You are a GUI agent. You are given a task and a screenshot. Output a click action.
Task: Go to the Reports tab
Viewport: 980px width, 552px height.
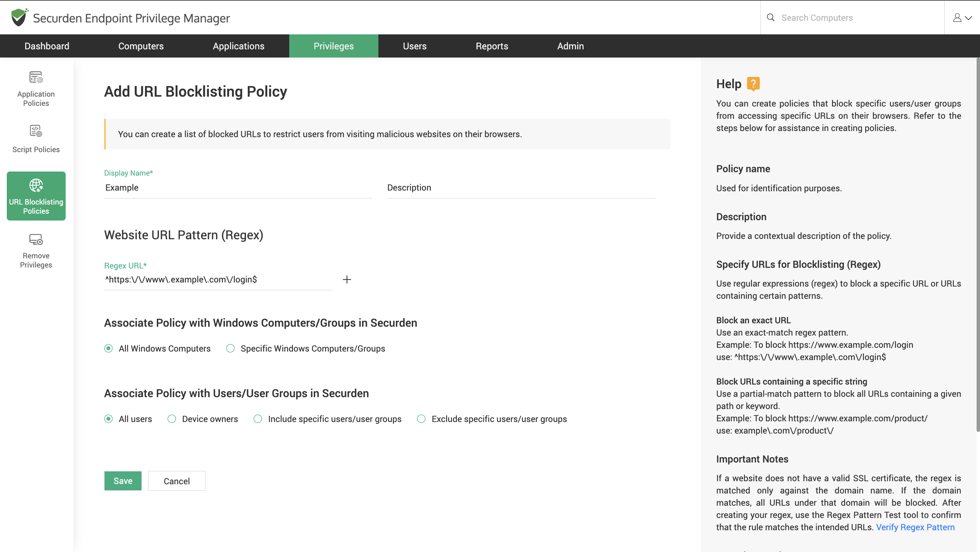click(x=491, y=46)
